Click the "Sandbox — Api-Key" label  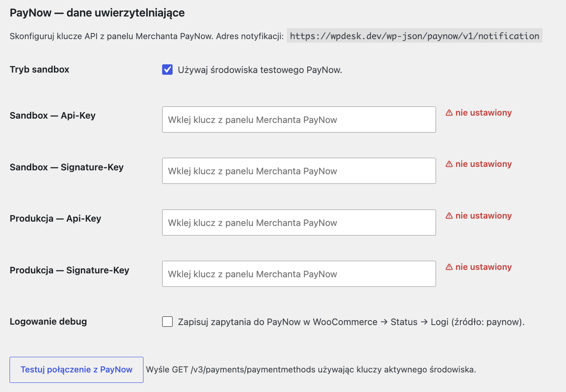[53, 116]
